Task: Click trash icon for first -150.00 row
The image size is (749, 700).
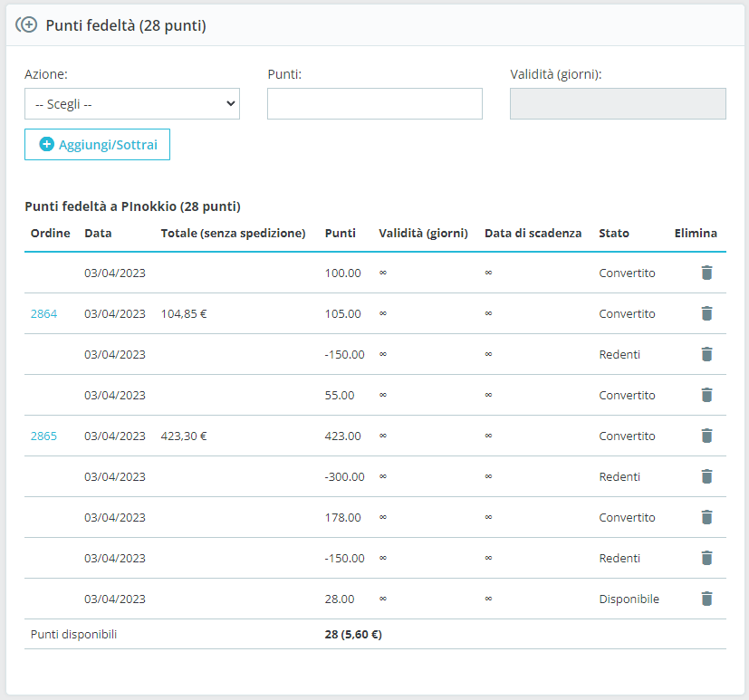Action: pos(706,354)
